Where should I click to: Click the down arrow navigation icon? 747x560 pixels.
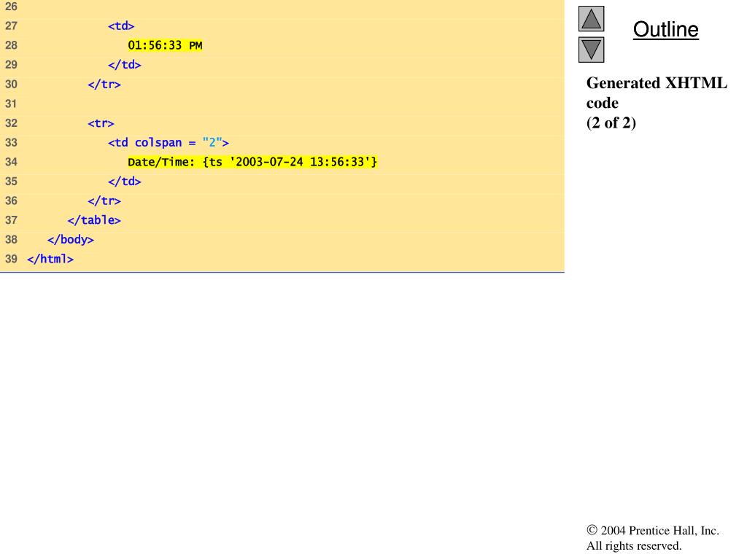591,50
